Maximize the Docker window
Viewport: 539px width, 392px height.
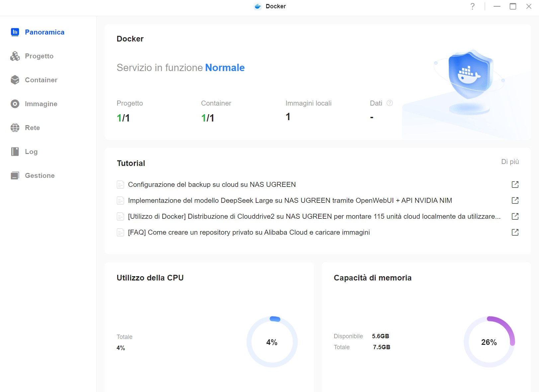513,6
